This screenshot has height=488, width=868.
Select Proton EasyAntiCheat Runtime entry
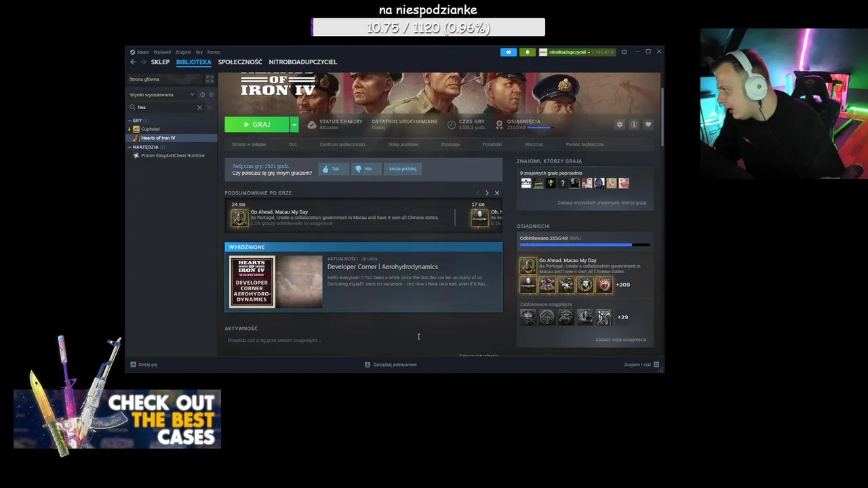tap(172, 155)
